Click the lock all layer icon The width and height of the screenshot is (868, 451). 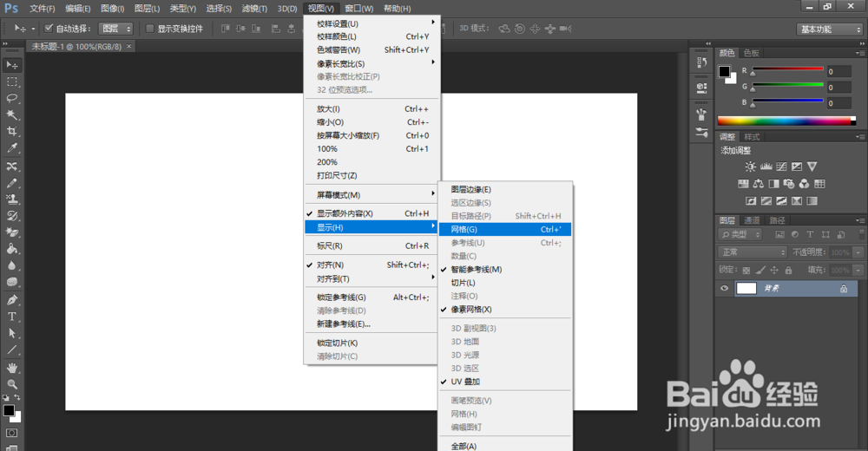[788, 270]
